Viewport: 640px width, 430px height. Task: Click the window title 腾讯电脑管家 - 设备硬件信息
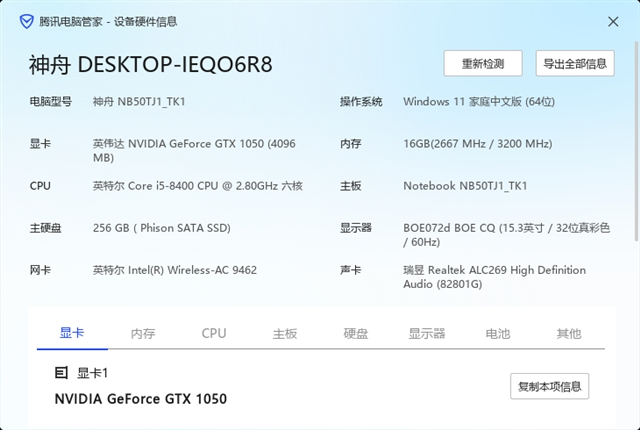(108, 22)
